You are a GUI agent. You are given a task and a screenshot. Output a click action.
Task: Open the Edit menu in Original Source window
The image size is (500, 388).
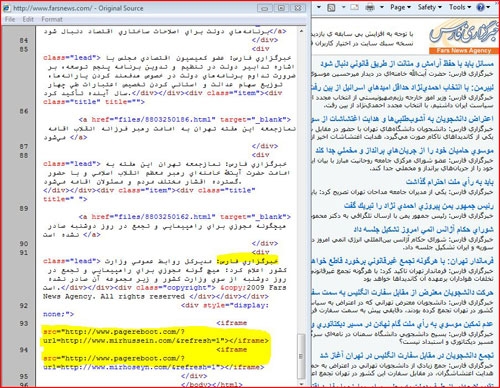tap(28, 19)
